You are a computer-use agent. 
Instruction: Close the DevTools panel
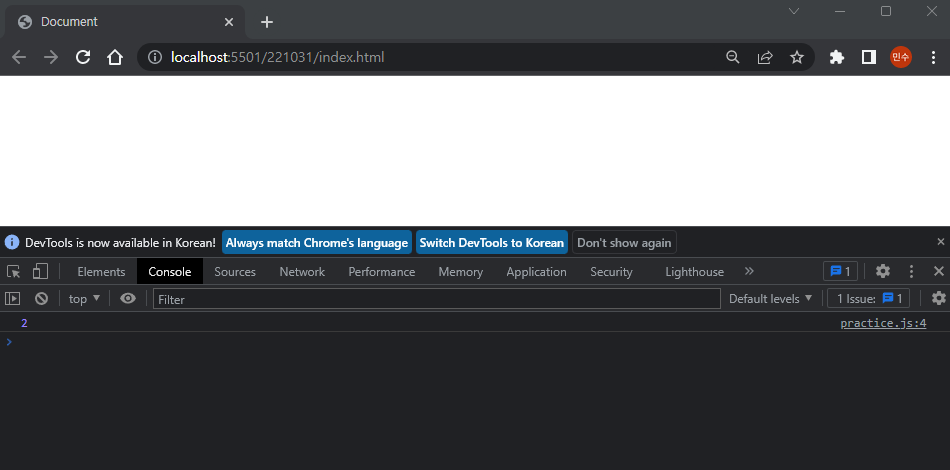938,271
